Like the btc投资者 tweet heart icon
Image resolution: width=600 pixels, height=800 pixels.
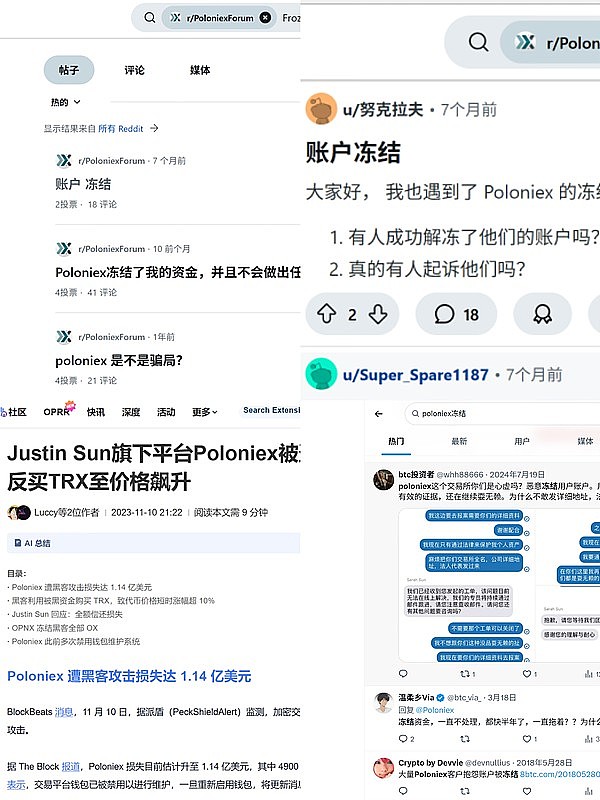click(527, 674)
